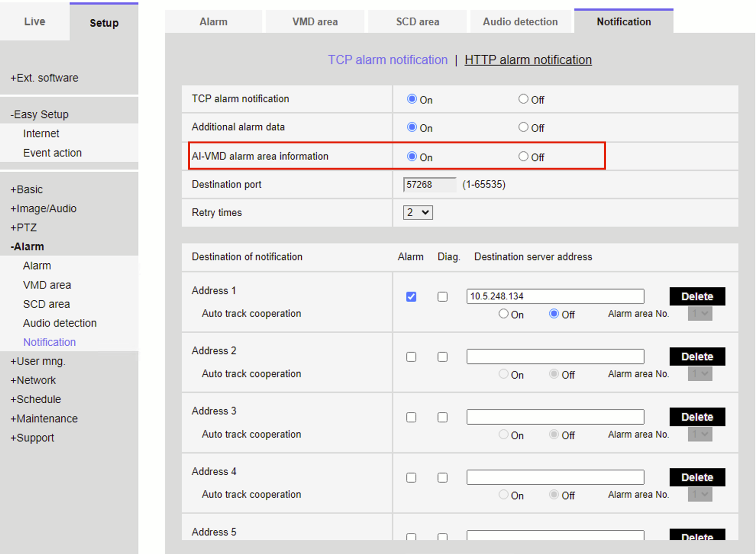Expand the +Network section
This screenshot has height=554, width=756.
point(33,380)
